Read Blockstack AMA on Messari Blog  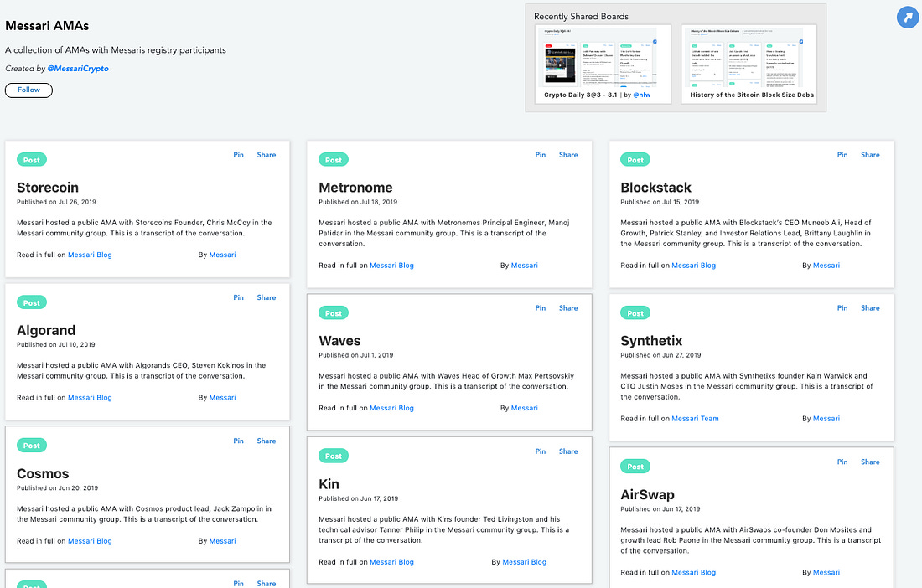tap(694, 266)
